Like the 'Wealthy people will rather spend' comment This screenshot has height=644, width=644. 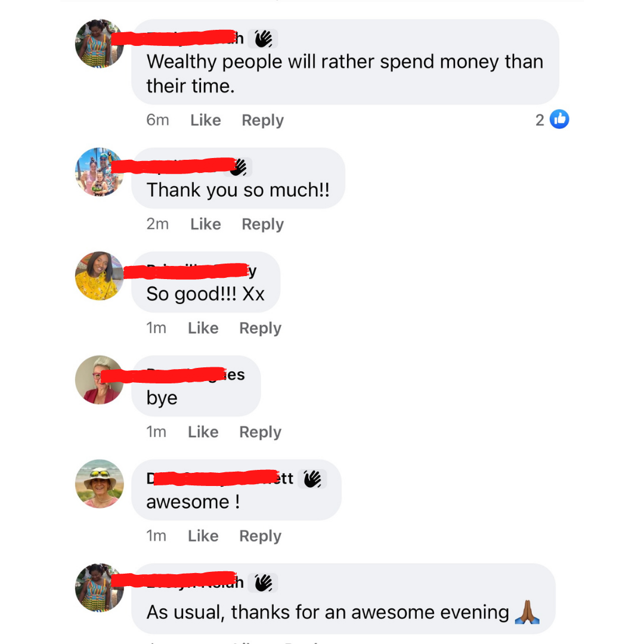point(205,120)
